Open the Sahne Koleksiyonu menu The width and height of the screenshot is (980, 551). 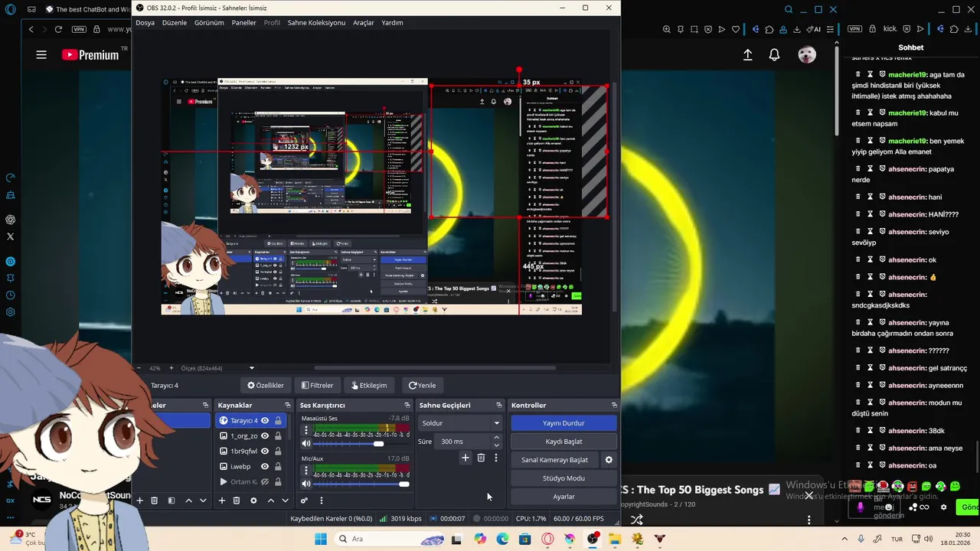pyautogui.click(x=316, y=23)
